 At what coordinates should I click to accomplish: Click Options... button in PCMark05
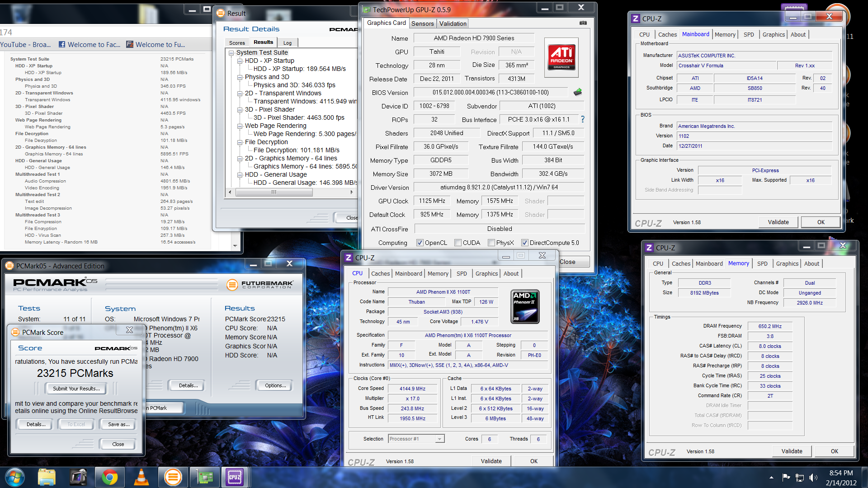(275, 385)
